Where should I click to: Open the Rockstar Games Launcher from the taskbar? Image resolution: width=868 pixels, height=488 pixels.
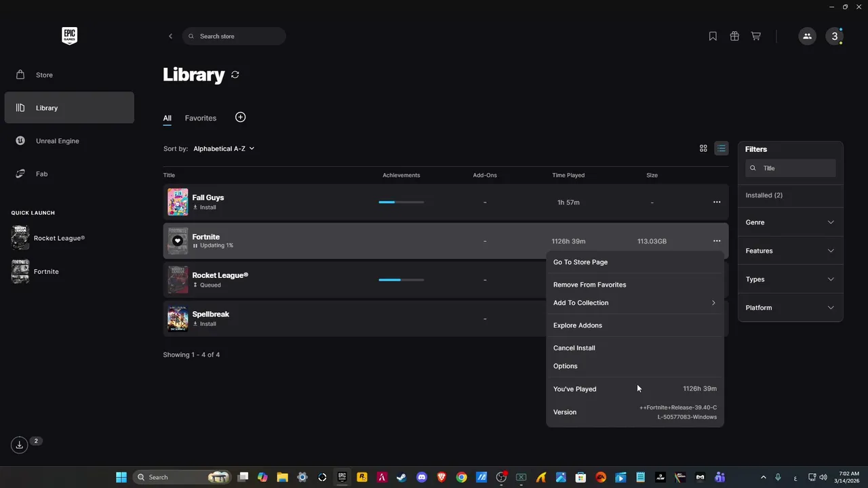click(362, 477)
